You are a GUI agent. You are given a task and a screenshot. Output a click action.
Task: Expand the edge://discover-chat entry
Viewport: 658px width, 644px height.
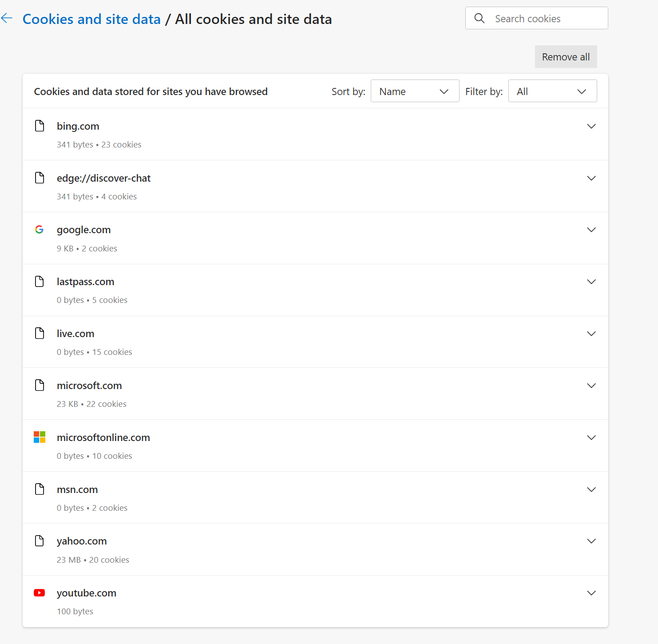tap(591, 178)
